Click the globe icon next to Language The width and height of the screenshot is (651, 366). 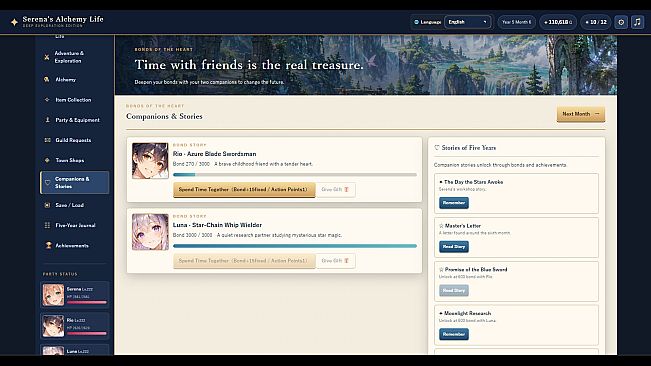coord(416,22)
